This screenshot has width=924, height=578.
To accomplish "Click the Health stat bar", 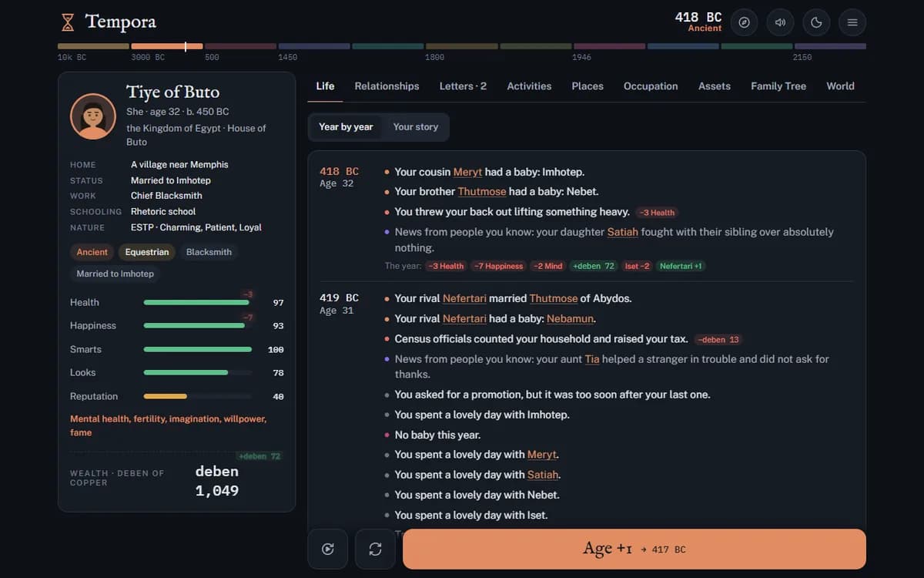I will pos(198,303).
